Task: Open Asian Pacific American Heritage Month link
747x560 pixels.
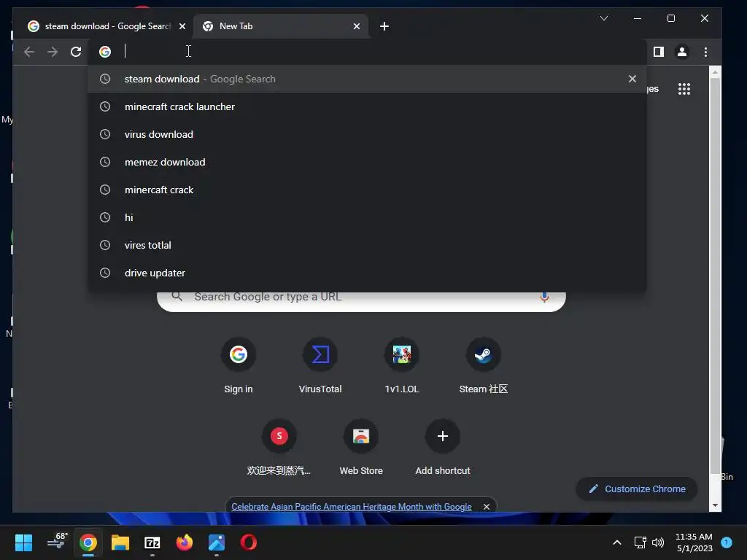Action: (x=352, y=507)
